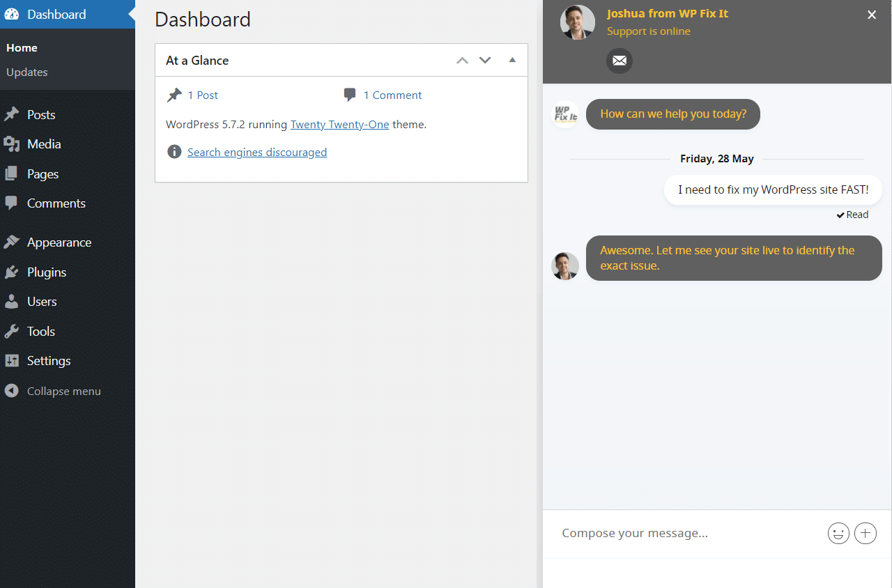Click the comment bubble icon beside 1 Comment
The width and height of the screenshot is (892, 588).
coord(350,95)
